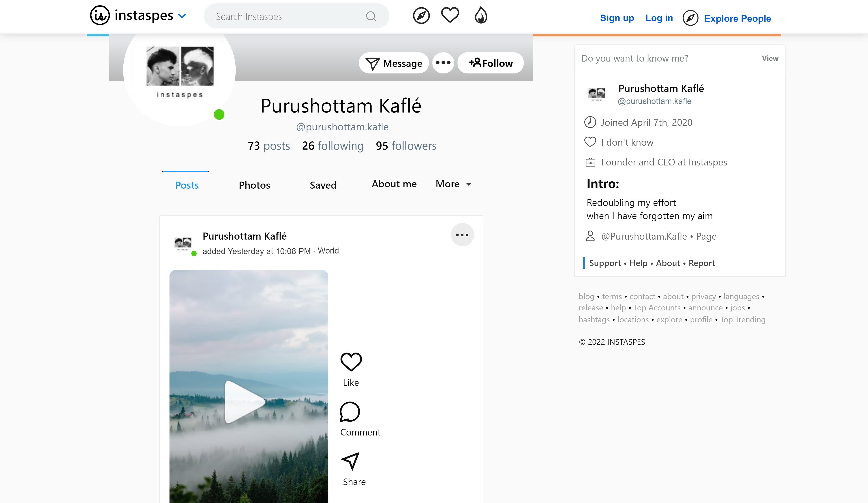
Task: Open the heart notifications icon in header
Action: click(450, 15)
